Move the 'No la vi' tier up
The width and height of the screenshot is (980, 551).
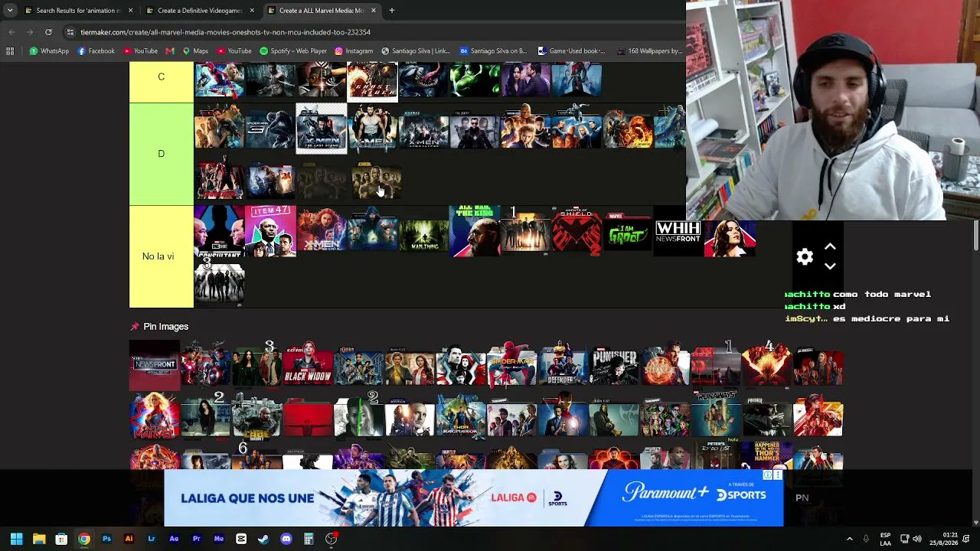[x=830, y=247]
